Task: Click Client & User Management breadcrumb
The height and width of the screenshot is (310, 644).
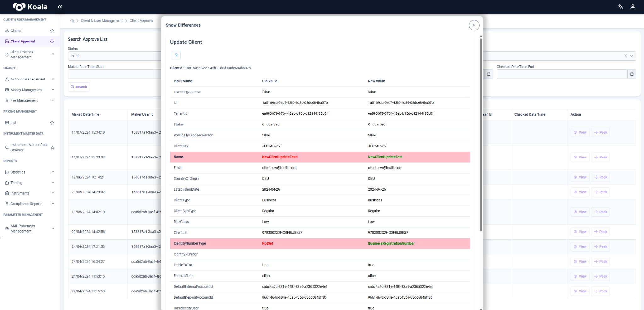Action: pyautogui.click(x=102, y=21)
